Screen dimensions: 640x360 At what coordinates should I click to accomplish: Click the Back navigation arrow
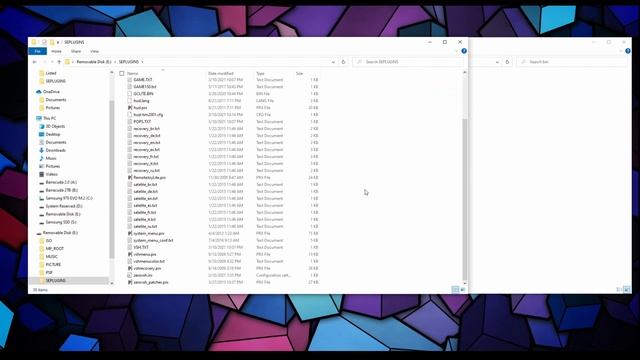[34, 62]
